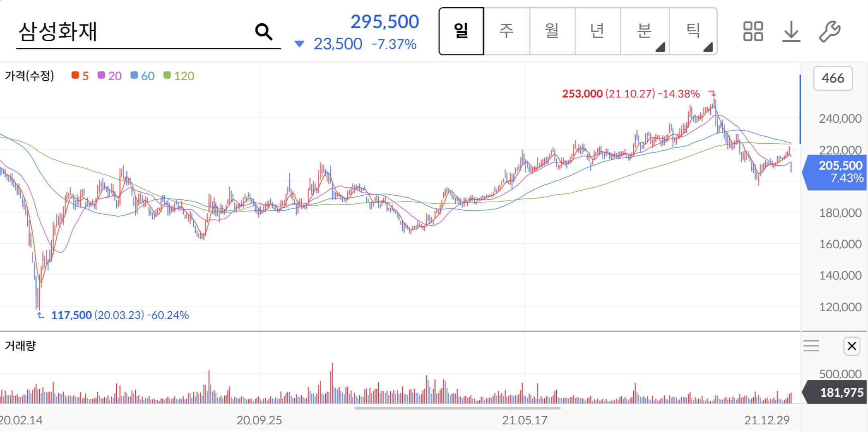Switch to the 주 weekly tab
868x432 pixels.
507,31
